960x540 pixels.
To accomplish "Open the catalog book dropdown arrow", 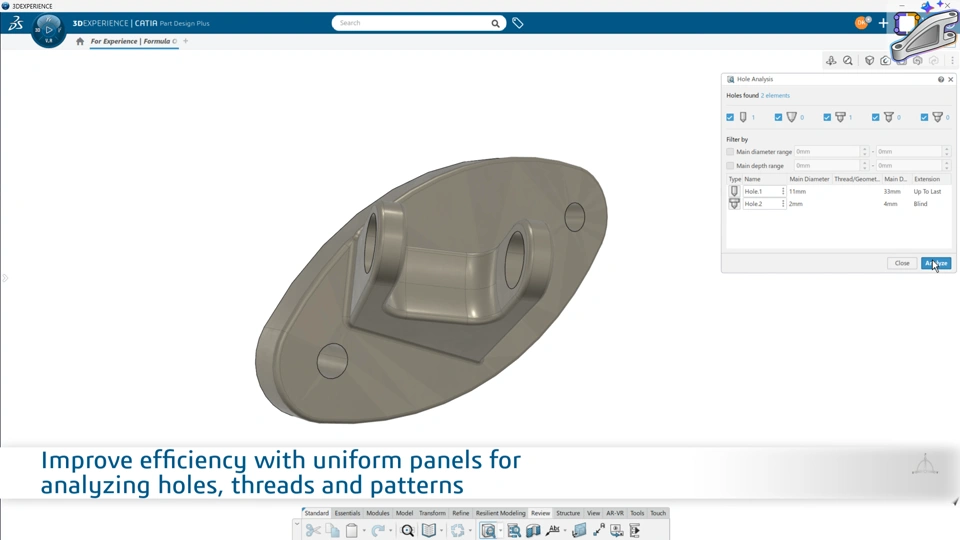I will [441, 531].
